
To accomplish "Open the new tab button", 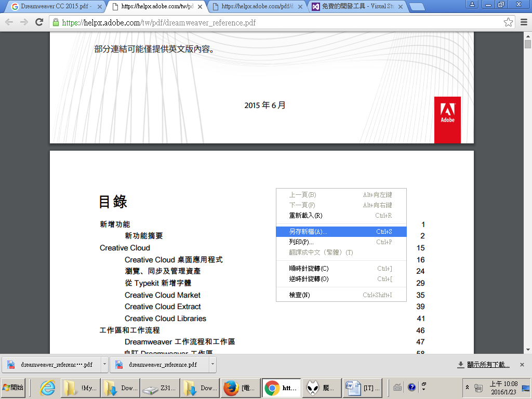I will pos(416,6).
